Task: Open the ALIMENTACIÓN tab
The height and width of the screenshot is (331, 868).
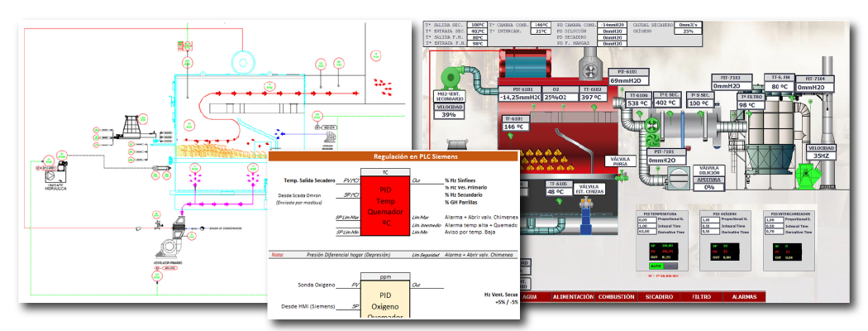Action: coord(572,295)
